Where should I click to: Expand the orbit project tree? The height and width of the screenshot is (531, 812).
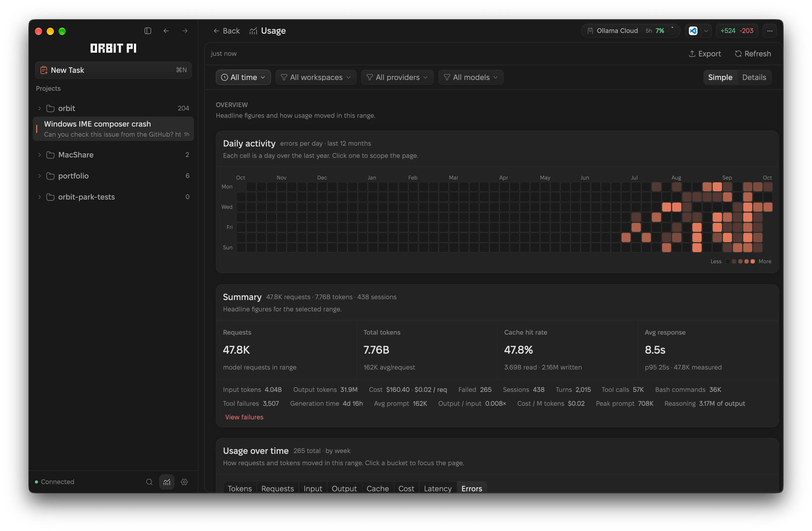pos(40,108)
